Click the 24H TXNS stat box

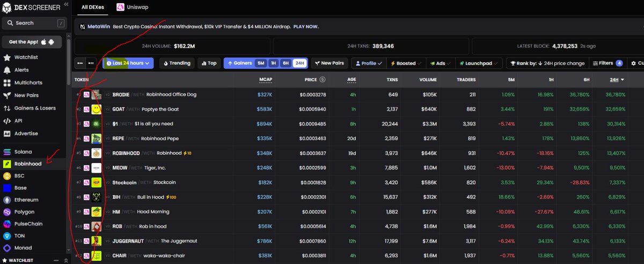point(370,46)
